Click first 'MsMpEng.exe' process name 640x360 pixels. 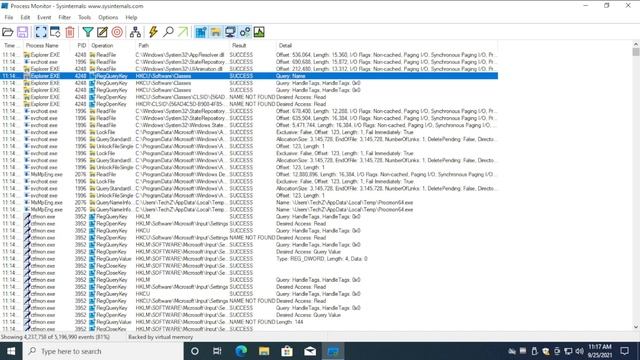click(47, 174)
